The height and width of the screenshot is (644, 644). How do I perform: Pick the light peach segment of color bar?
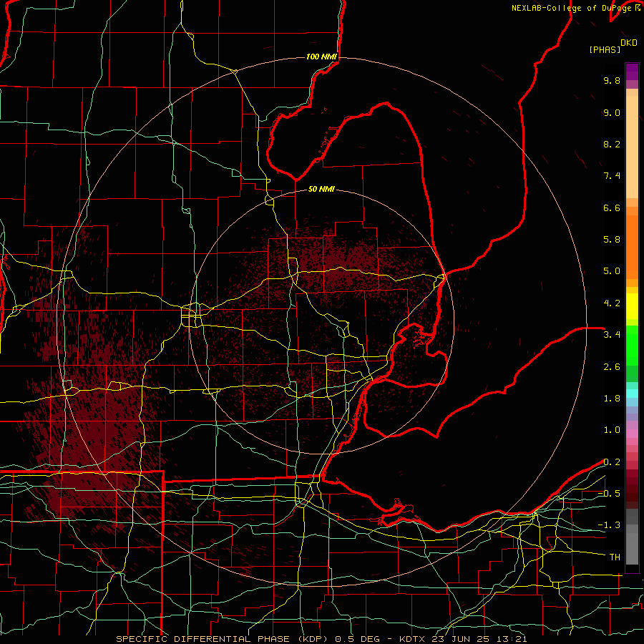click(x=632, y=148)
